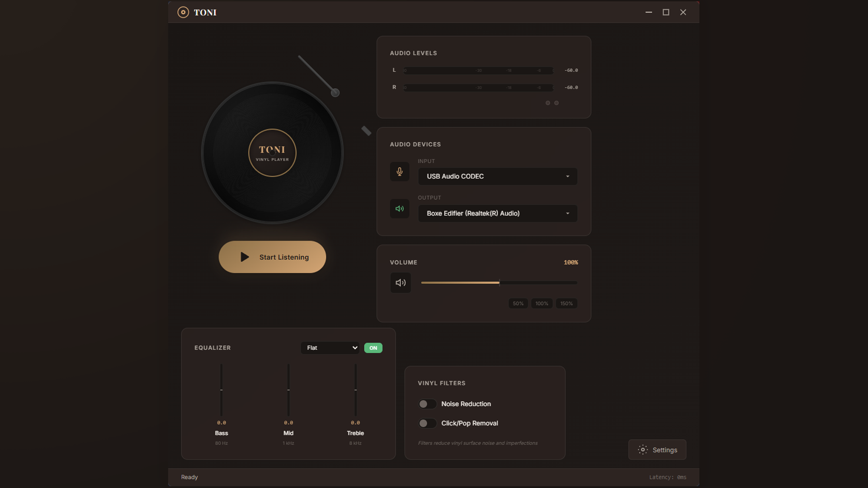Set volume to 50% using preset button
868x488 pixels.
[518, 303]
